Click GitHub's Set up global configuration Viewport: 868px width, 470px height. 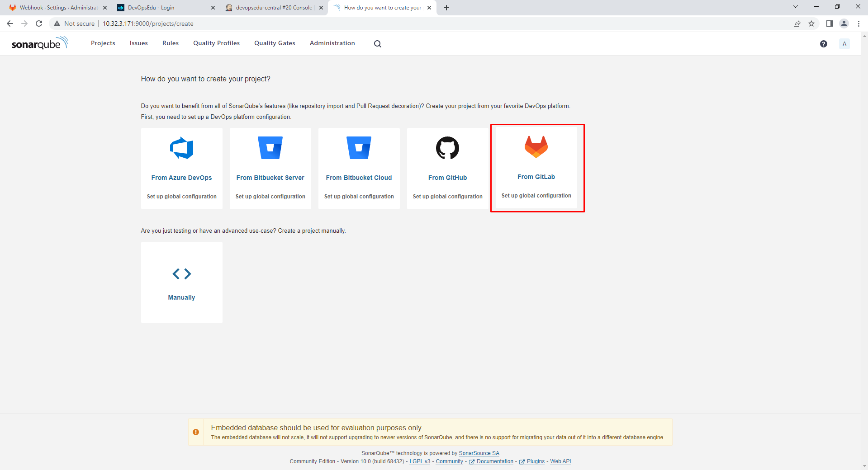point(448,197)
